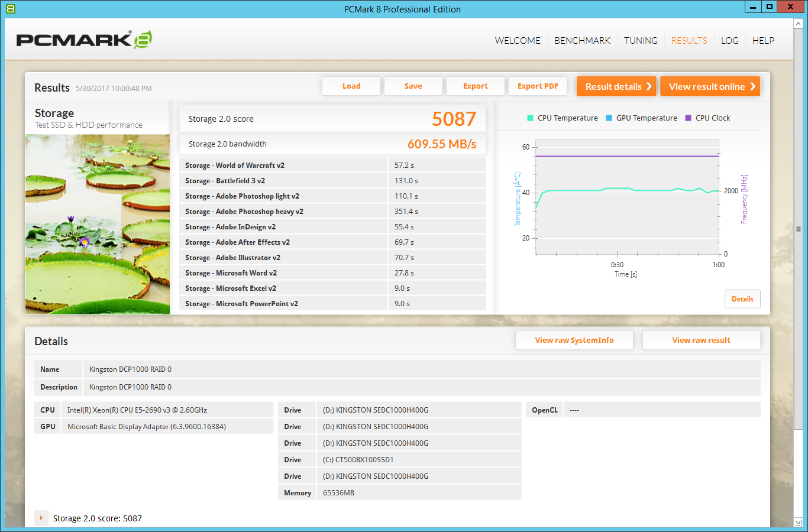Open Result details

pyautogui.click(x=616, y=86)
